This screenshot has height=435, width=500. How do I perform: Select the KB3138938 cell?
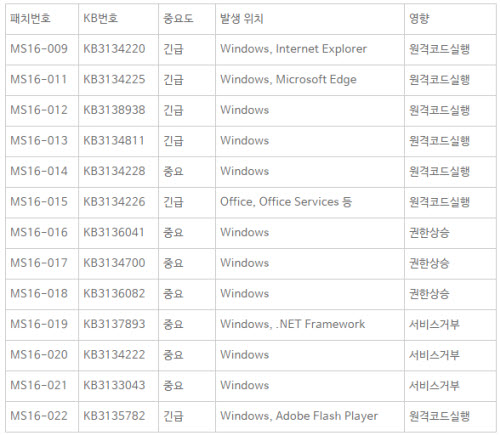pos(118,111)
